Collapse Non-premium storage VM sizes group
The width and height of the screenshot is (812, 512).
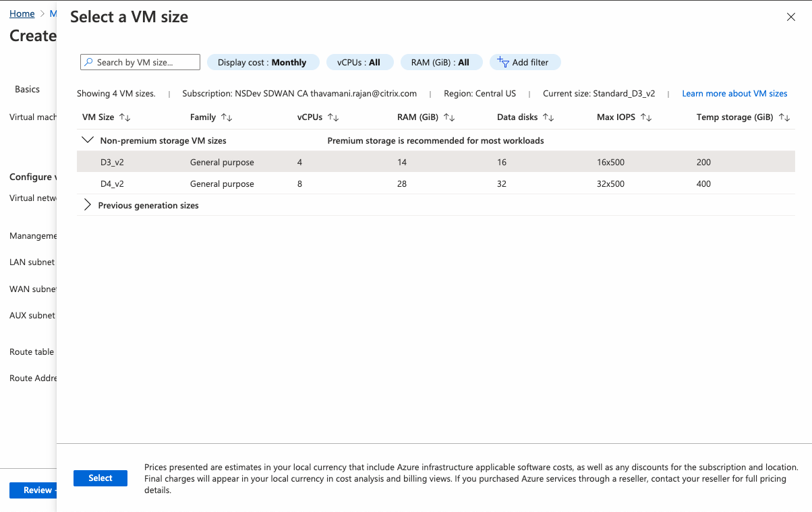87,140
